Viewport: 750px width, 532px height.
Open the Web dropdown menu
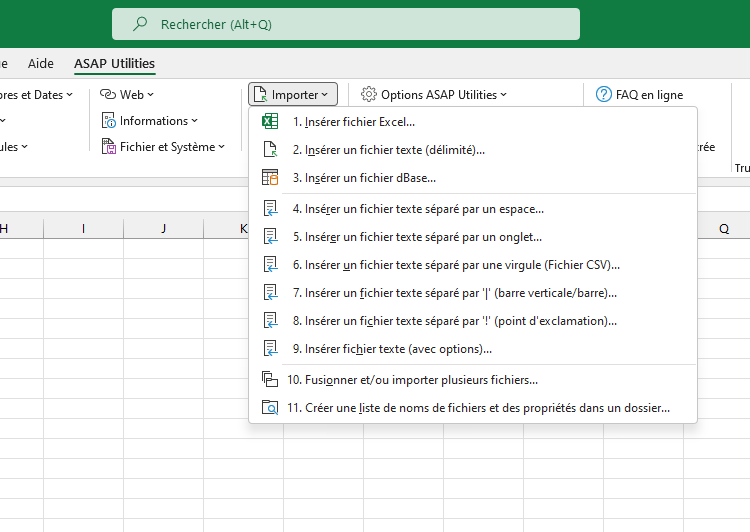click(127, 94)
